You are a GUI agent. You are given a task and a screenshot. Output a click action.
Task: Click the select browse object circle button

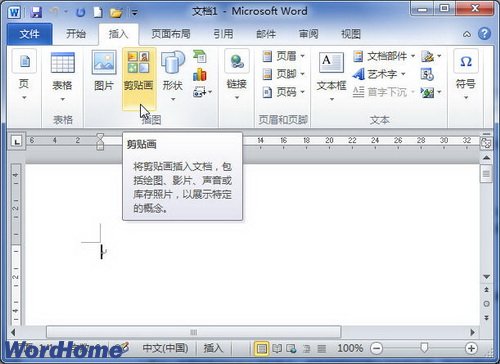[x=486, y=304]
